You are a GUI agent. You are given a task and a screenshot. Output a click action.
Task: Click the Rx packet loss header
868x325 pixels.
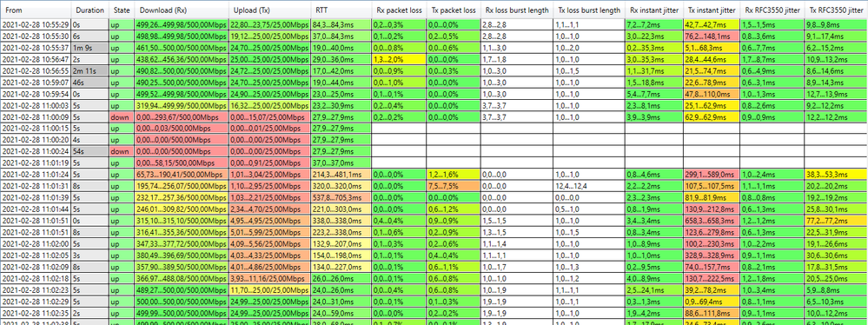(399, 10)
